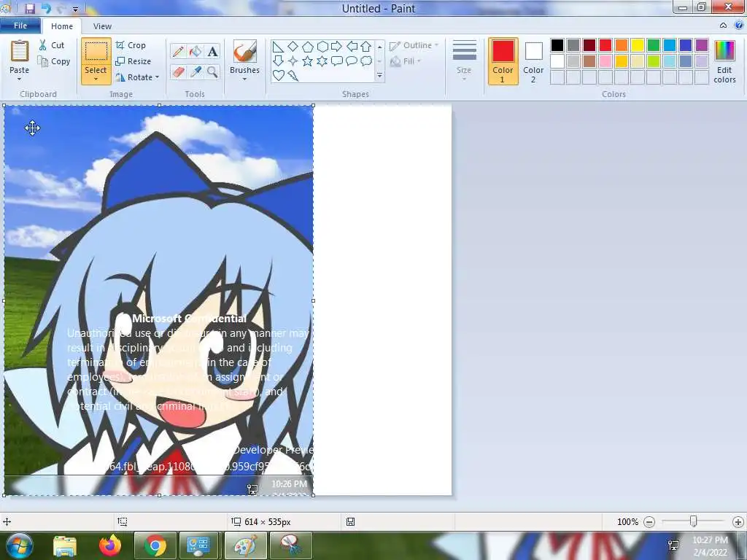Choose the Fill with color bucket tool
The width and height of the screenshot is (747, 560).
tap(196, 52)
